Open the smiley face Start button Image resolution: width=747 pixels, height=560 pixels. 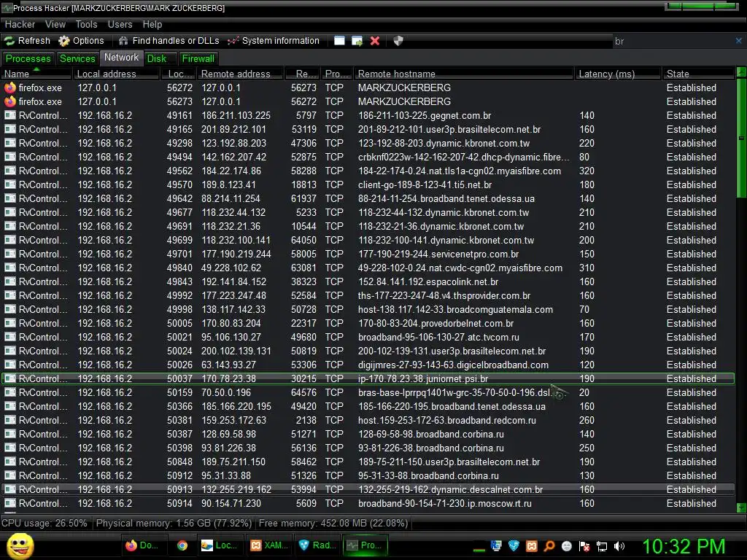point(20,545)
